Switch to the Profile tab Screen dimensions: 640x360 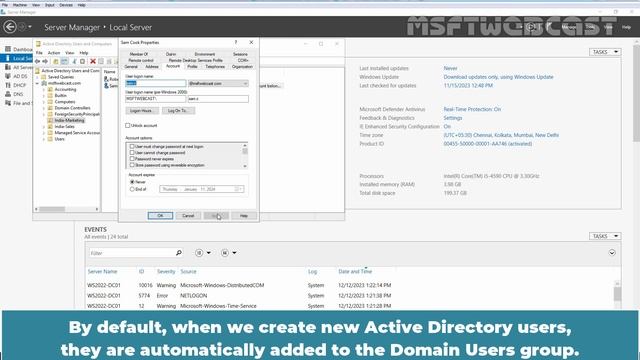pyautogui.click(x=192, y=67)
